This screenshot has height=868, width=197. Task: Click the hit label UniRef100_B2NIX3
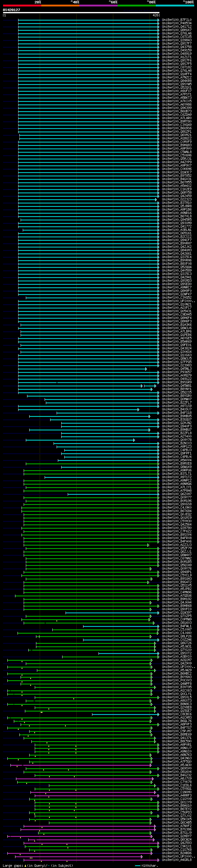coord(177,443)
